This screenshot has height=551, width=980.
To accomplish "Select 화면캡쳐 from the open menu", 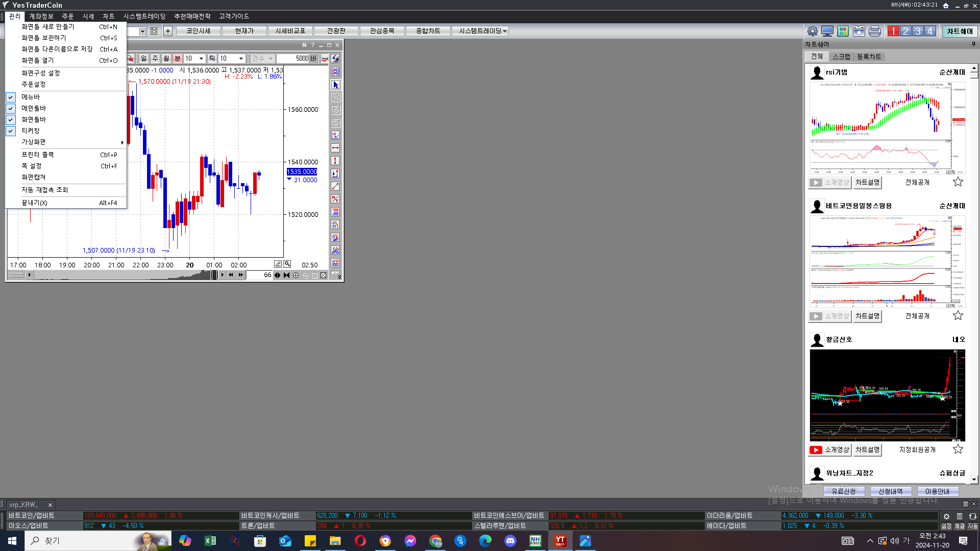I will [x=34, y=177].
